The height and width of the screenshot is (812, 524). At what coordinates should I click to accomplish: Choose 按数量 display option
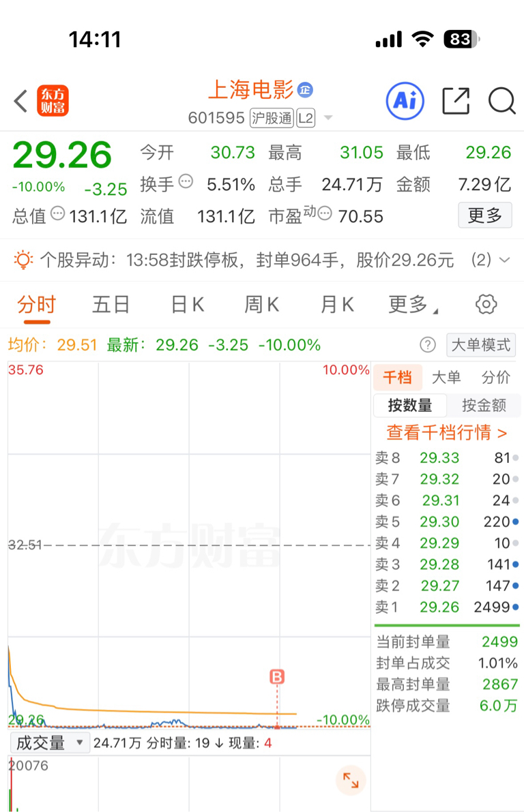tap(410, 405)
